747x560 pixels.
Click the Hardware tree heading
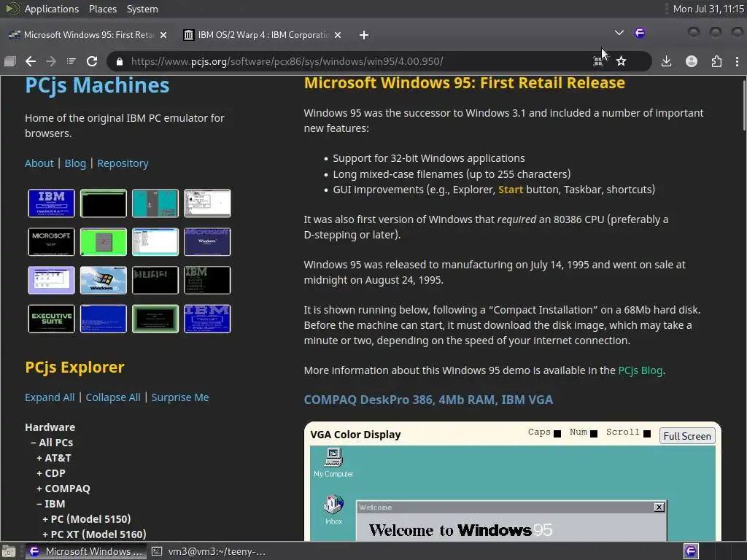coord(50,427)
